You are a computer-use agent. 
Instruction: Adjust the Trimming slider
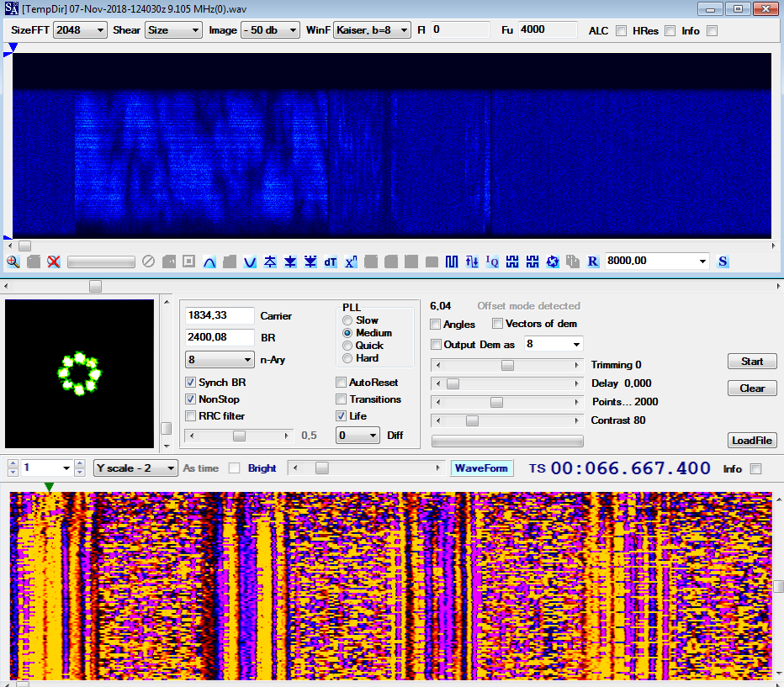(x=507, y=365)
